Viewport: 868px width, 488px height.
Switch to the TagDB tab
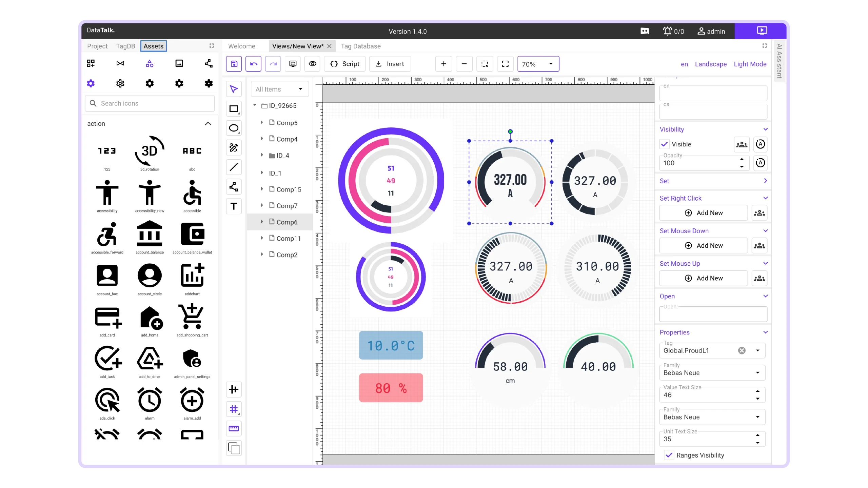(125, 46)
